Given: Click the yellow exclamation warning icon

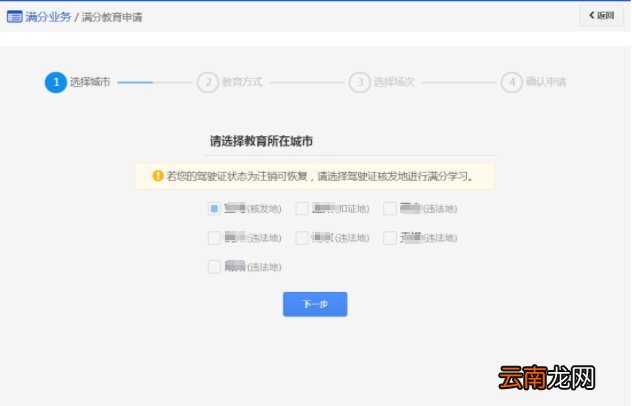Looking at the screenshot, I should pyautogui.click(x=158, y=176).
